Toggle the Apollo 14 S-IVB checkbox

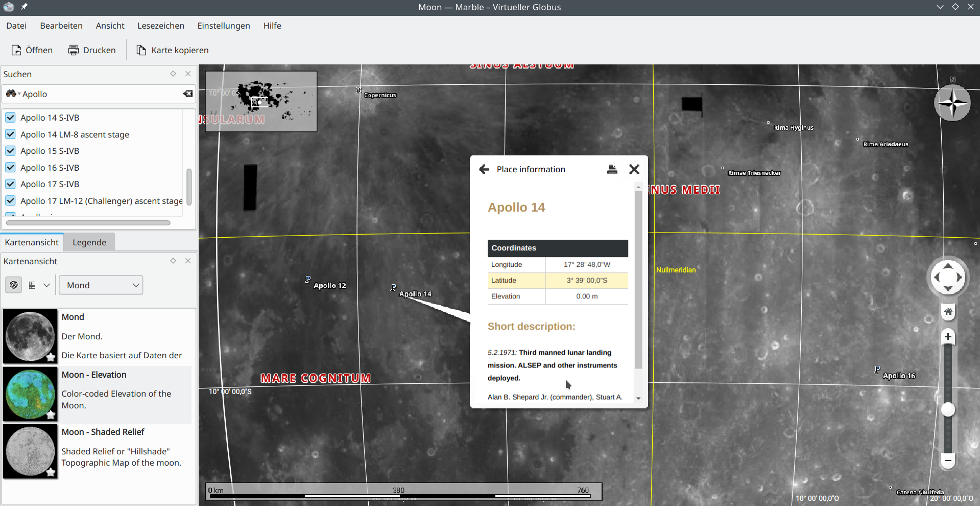click(x=10, y=118)
